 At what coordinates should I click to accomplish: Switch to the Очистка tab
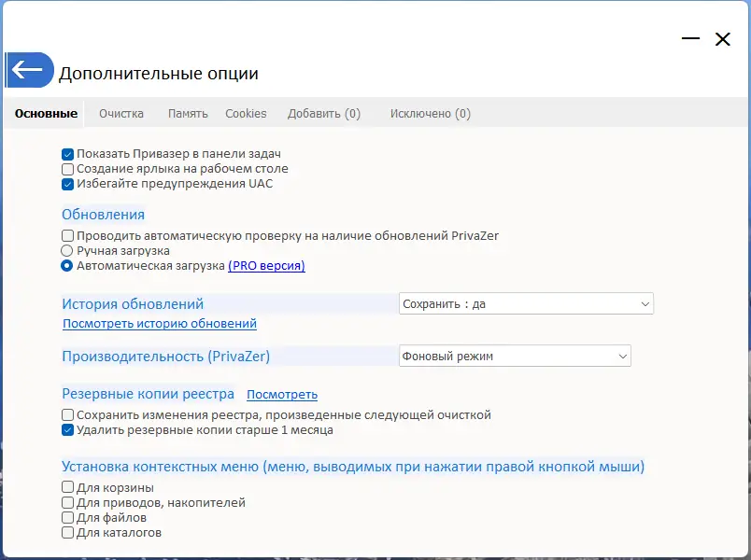121,114
